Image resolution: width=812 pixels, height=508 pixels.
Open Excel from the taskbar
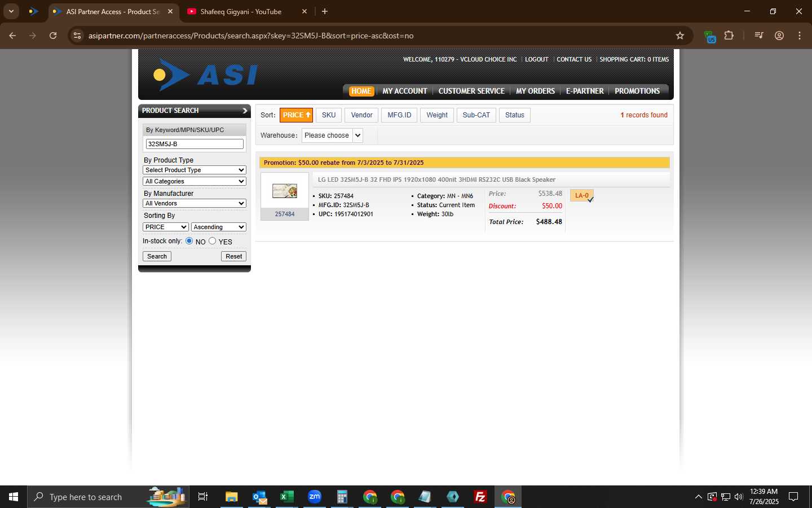click(x=287, y=497)
